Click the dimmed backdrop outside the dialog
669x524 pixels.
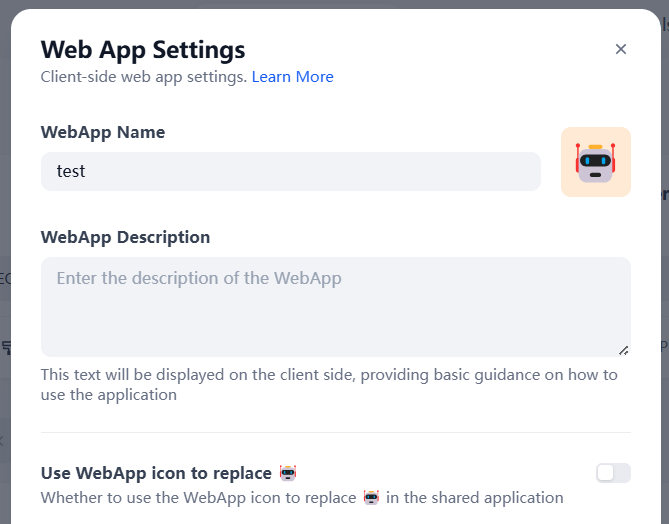click(x=4, y=300)
